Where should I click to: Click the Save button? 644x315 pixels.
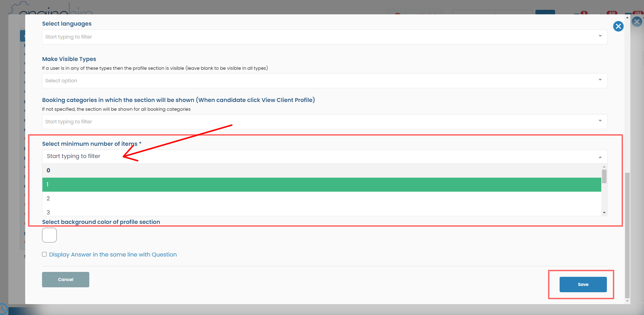tap(583, 285)
